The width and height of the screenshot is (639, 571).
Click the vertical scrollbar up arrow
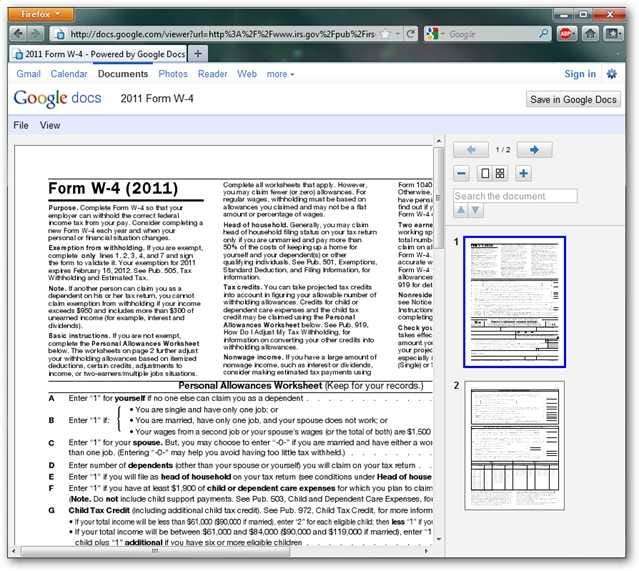coord(438,141)
